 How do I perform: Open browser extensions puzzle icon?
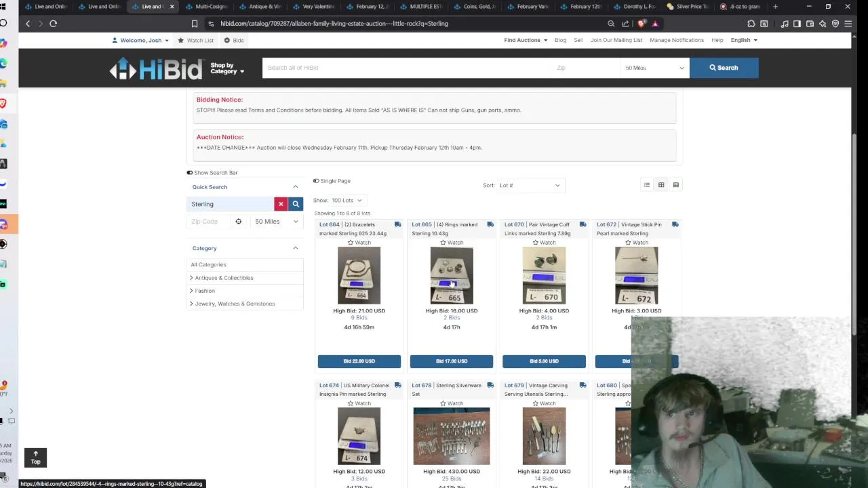(751, 24)
